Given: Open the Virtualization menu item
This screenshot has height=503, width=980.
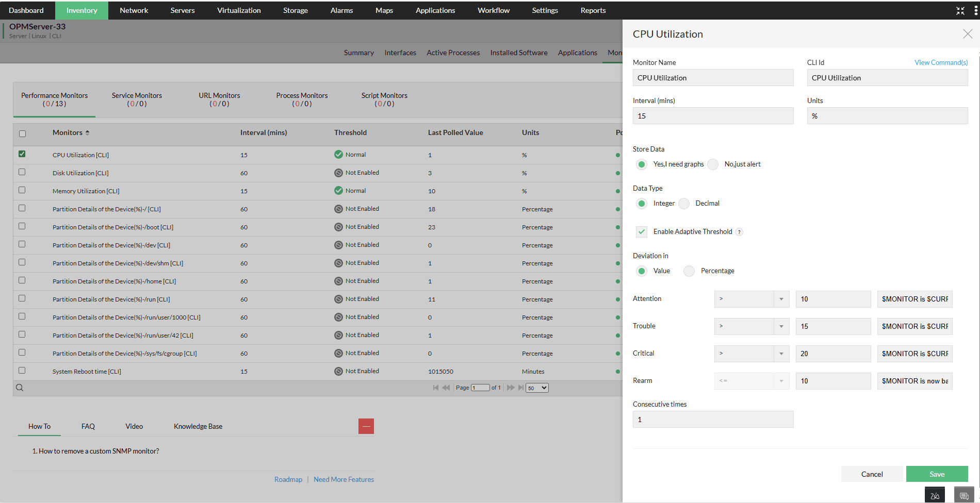Looking at the screenshot, I should [238, 10].
